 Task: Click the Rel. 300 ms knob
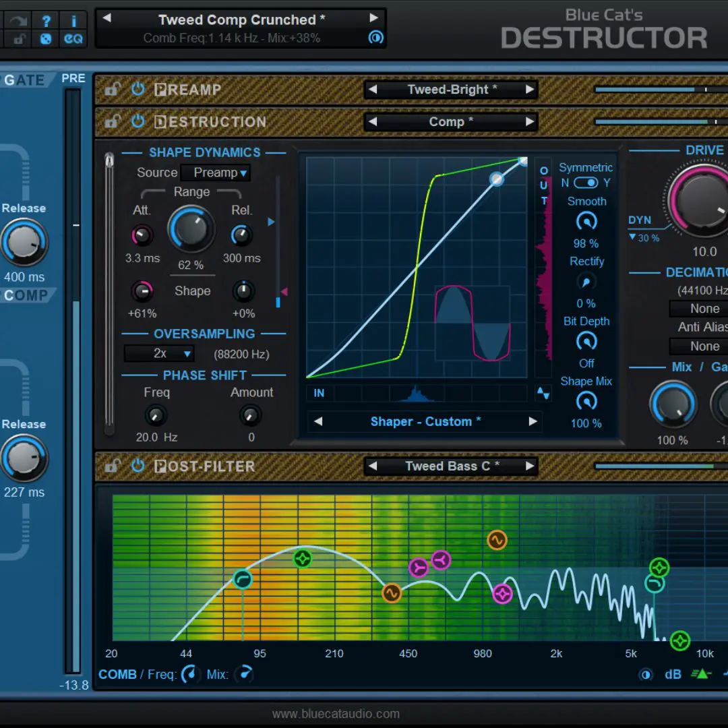tap(241, 235)
